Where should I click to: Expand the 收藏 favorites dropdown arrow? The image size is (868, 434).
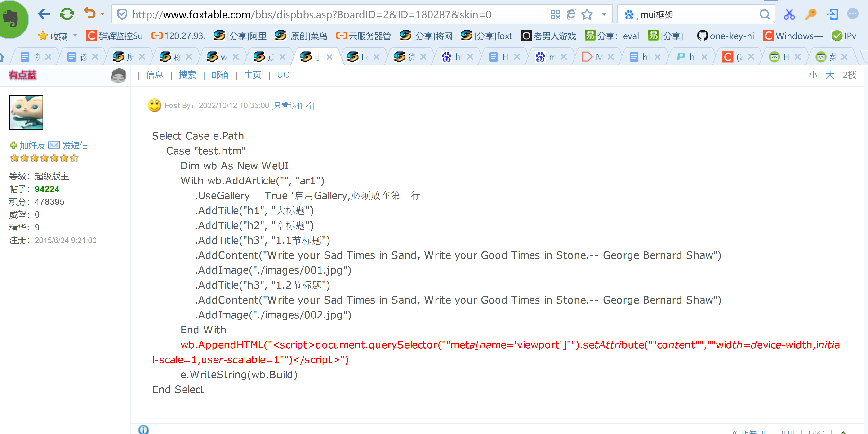pyautogui.click(x=75, y=35)
